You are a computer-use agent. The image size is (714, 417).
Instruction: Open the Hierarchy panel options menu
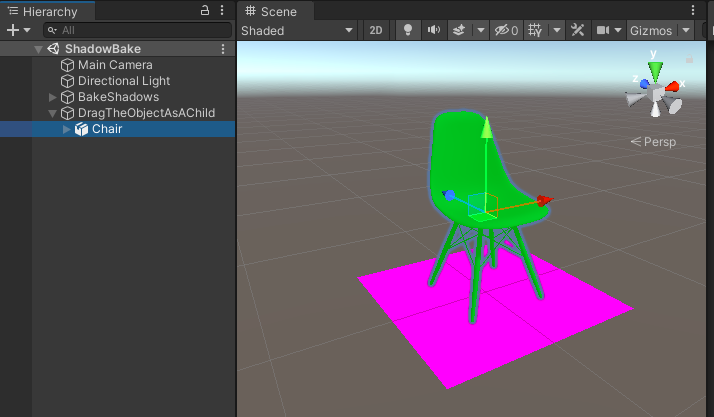[222, 10]
